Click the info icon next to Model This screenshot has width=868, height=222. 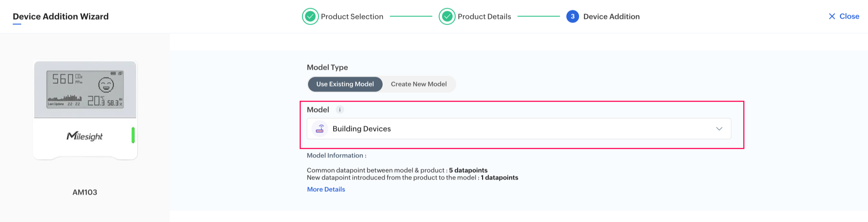coord(340,110)
